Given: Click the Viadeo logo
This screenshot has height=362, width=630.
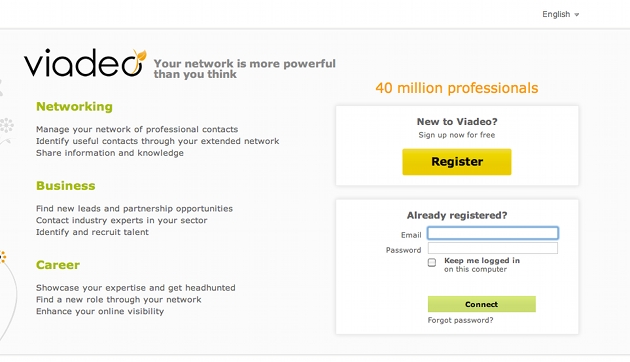Looking at the screenshot, I should tap(85, 63).
